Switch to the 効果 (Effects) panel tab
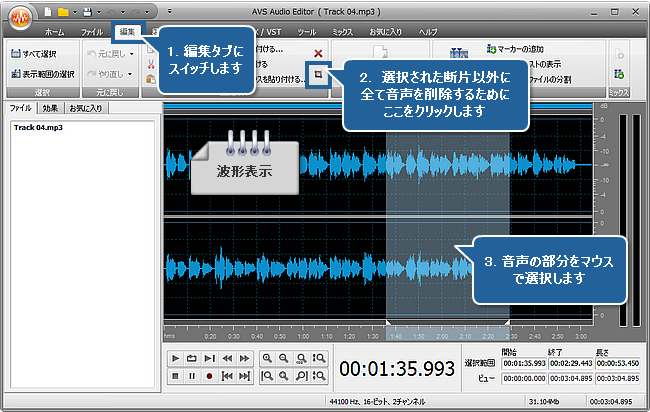The height and width of the screenshot is (412, 650). [50, 107]
